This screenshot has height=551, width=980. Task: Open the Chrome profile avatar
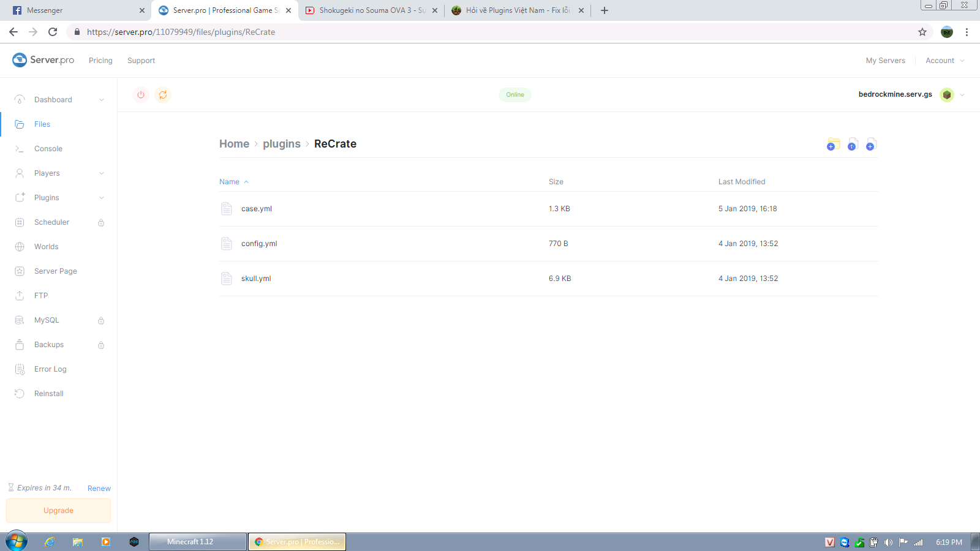point(947,32)
